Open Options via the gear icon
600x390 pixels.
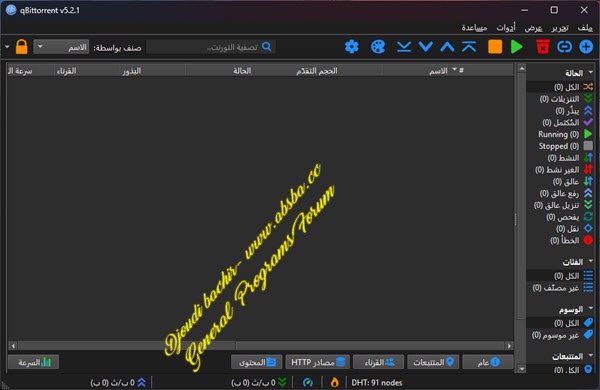[352, 47]
